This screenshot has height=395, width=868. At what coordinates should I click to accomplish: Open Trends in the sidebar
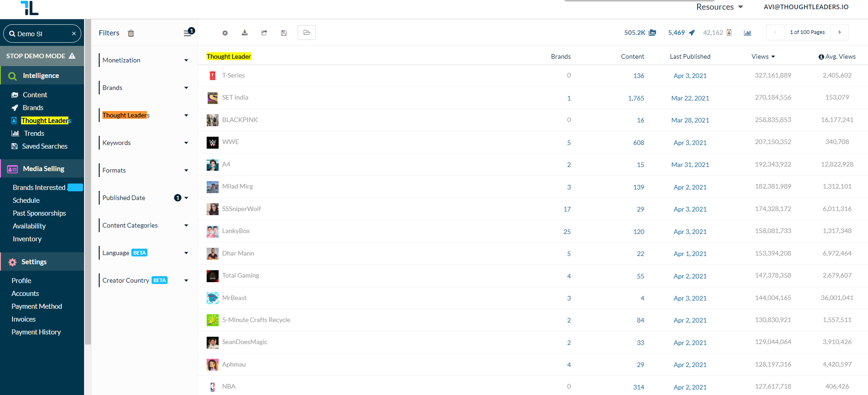[x=34, y=134]
